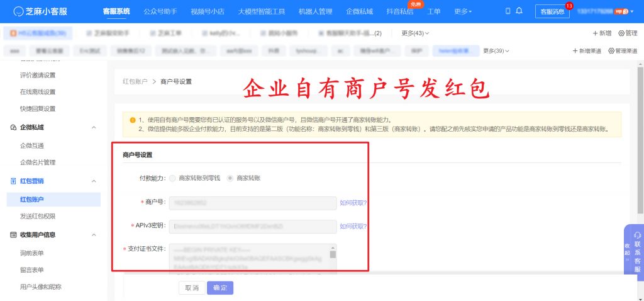644x301 pixels.
Task: Click the mobile phone icon in header
Action: pyautogui.click(x=508, y=11)
